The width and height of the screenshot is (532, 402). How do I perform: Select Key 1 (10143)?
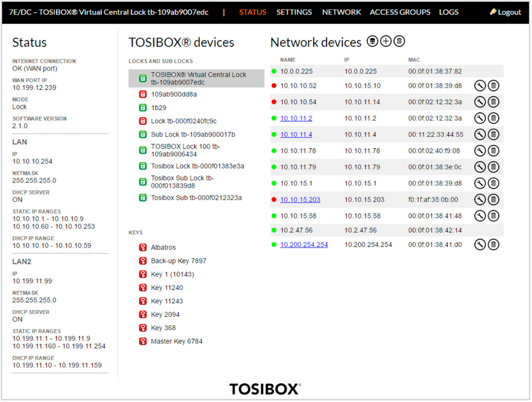[173, 274]
